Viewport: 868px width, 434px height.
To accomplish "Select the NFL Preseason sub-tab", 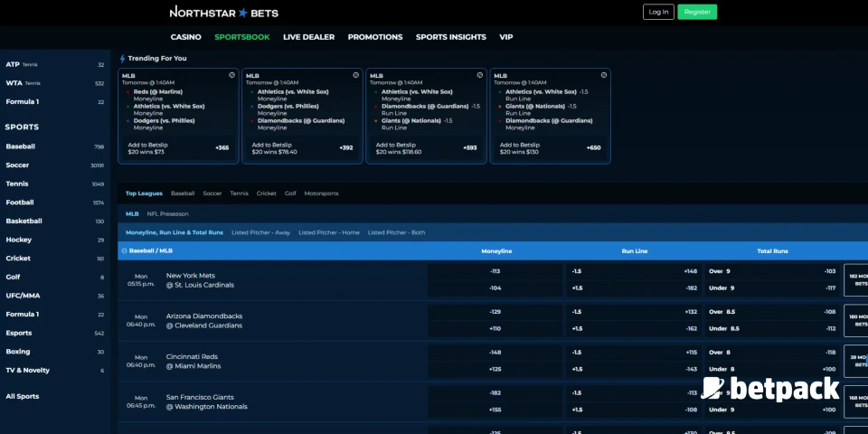I will [168, 213].
